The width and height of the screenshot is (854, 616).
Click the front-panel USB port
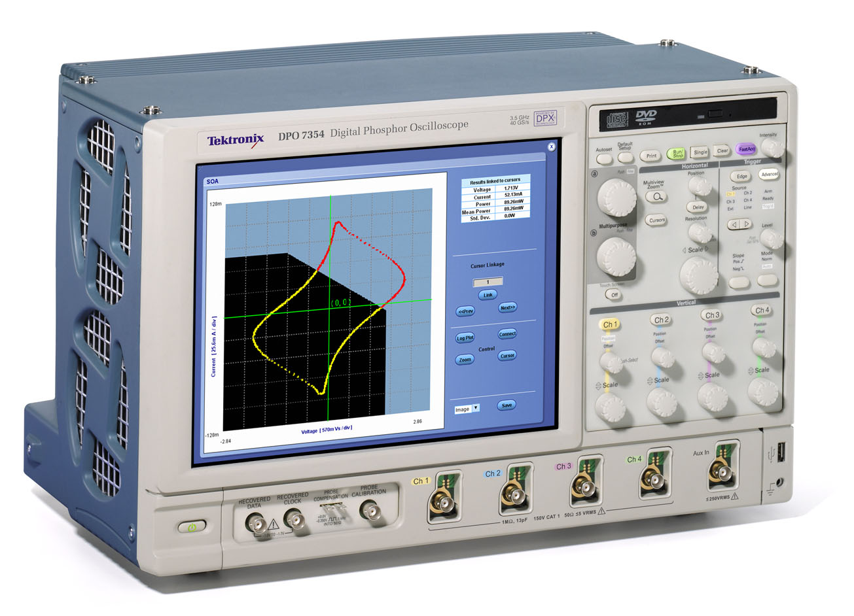point(781,453)
